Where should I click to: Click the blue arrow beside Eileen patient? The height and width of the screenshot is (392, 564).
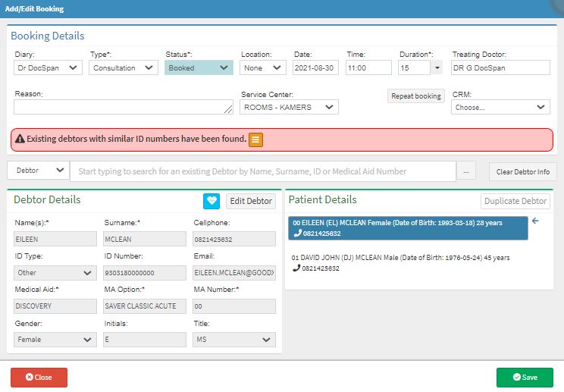[x=535, y=221]
